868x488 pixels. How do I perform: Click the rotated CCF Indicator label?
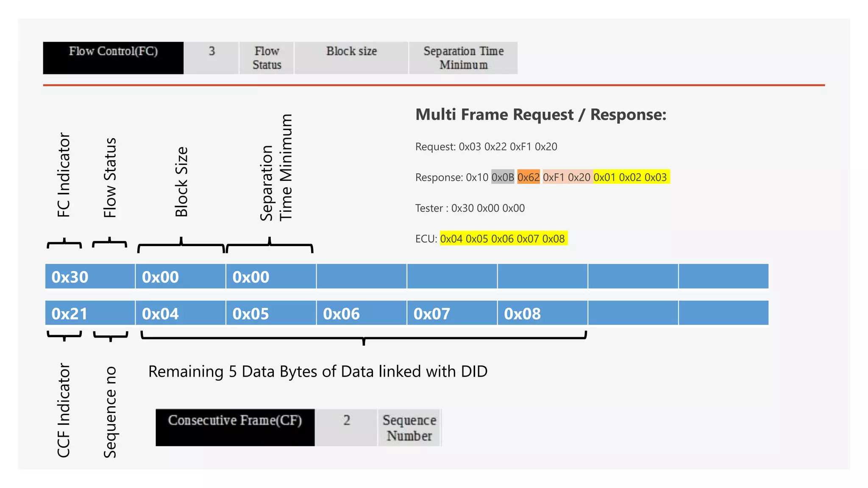(x=64, y=410)
